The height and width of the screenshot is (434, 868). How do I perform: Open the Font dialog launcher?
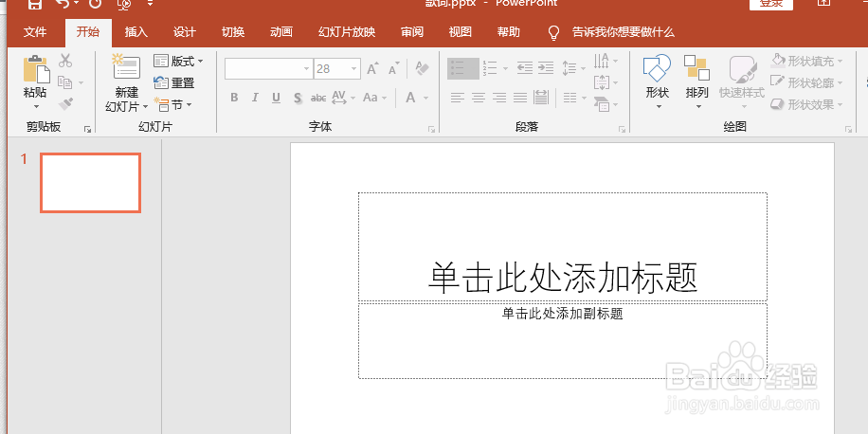pyautogui.click(x=431, y=129)
